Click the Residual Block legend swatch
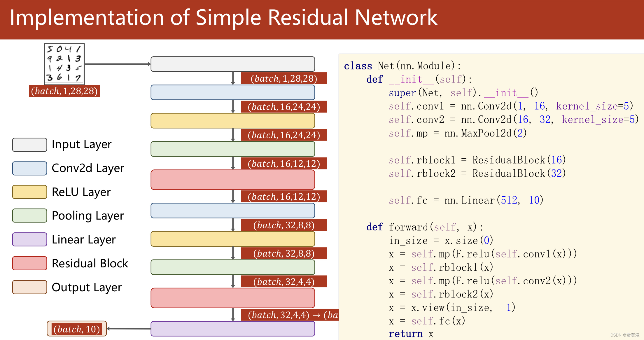The height and width of the screenshot is (340, 644). click(29, 263)
